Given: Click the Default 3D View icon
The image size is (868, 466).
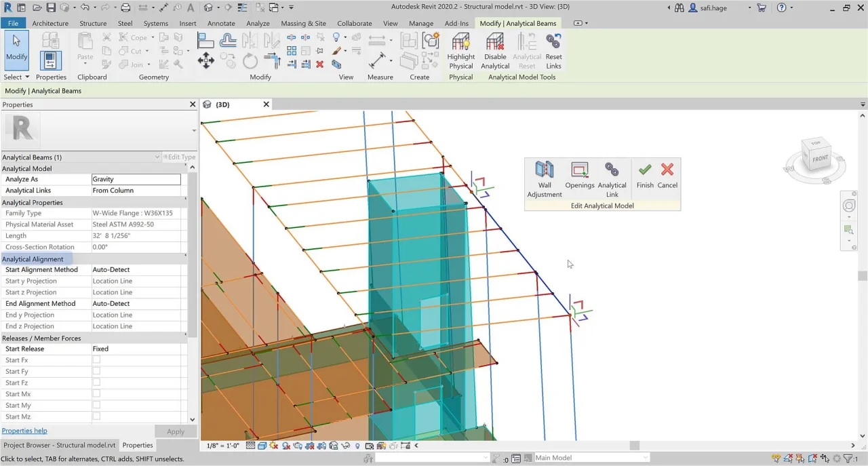Looking at the screenshot, I should [x=209, y=7].
